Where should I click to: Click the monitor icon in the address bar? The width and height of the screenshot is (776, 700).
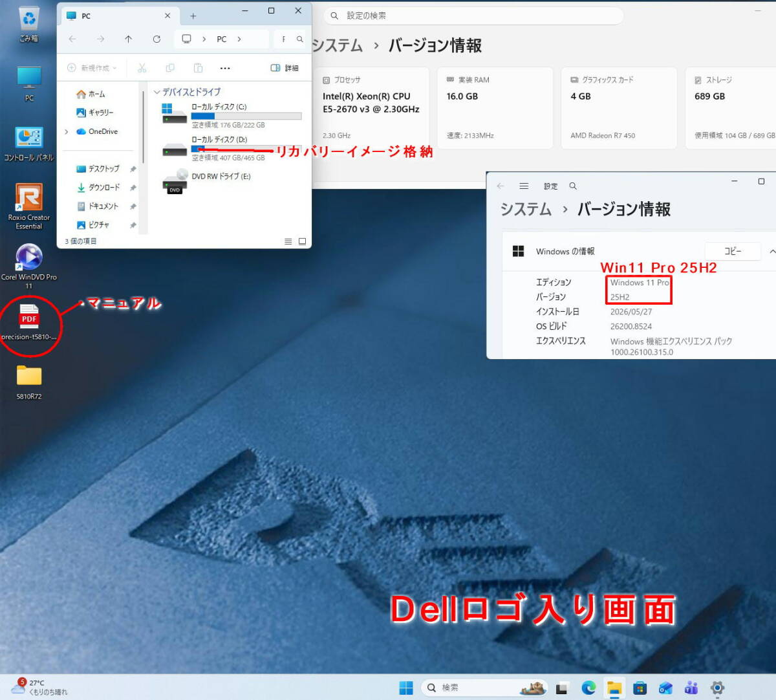186,39
